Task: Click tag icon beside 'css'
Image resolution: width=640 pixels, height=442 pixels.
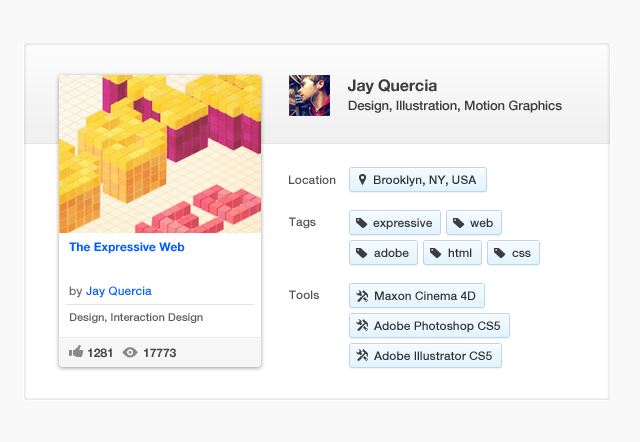Action: click(500, 253)
